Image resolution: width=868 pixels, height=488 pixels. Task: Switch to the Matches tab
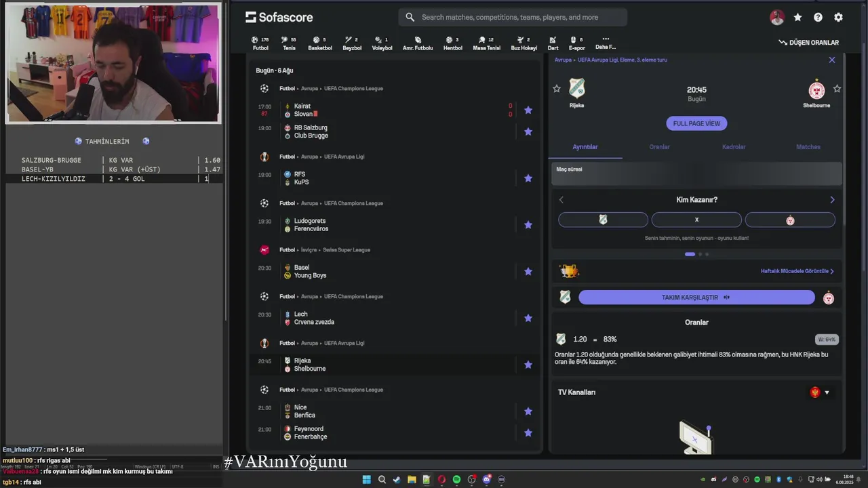(808, 147)
